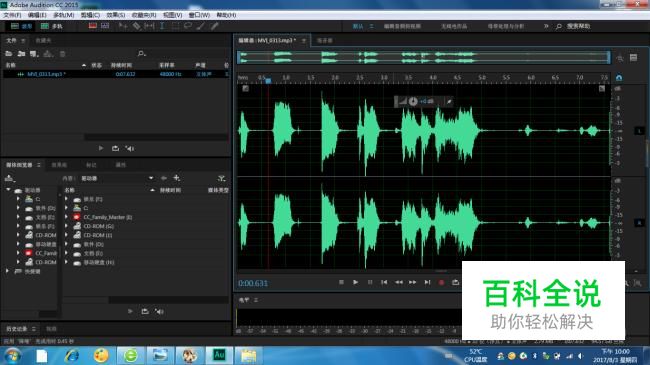
Task: Click the Files panel horizontal scrollbar
Action: point(156,137)
